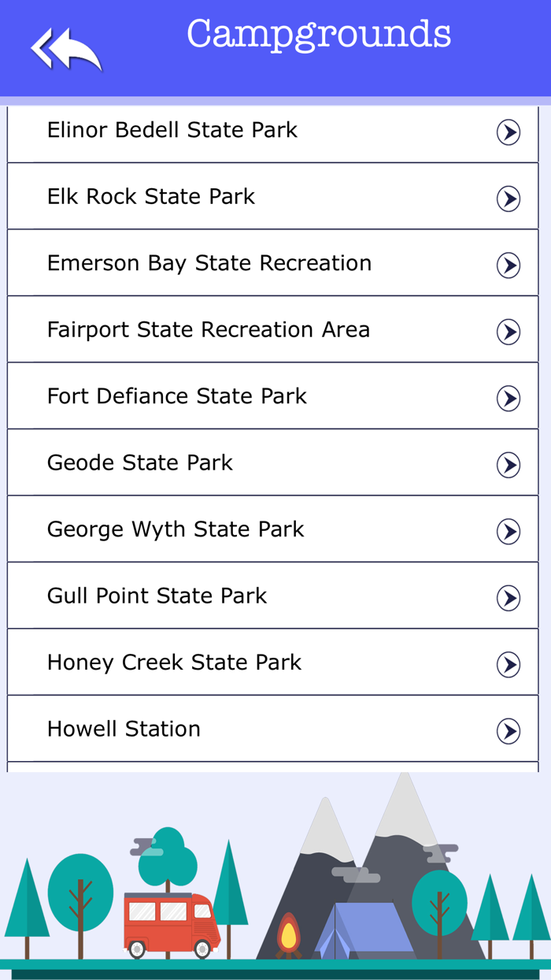Open details arrow for Elk Rock State Park
Viewport: 551px width, 980px height.
510,199
